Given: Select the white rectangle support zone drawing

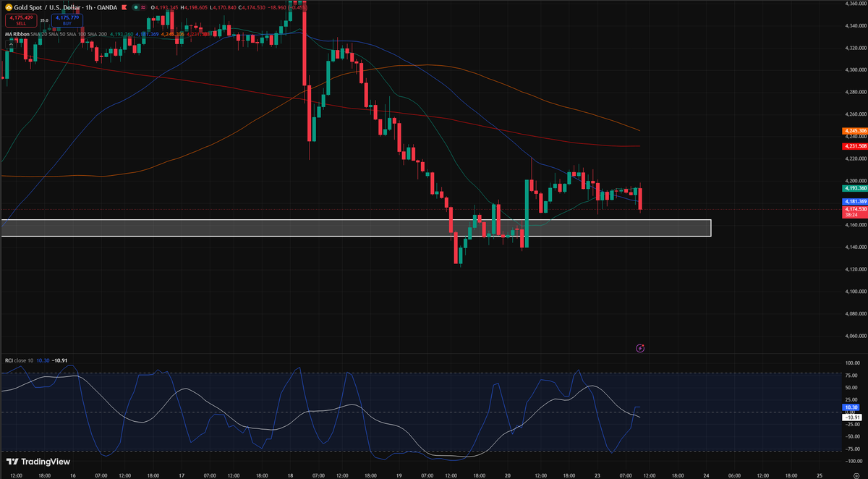Looking at the screenshot, I should pyautogui.click(x=355, y=228).
